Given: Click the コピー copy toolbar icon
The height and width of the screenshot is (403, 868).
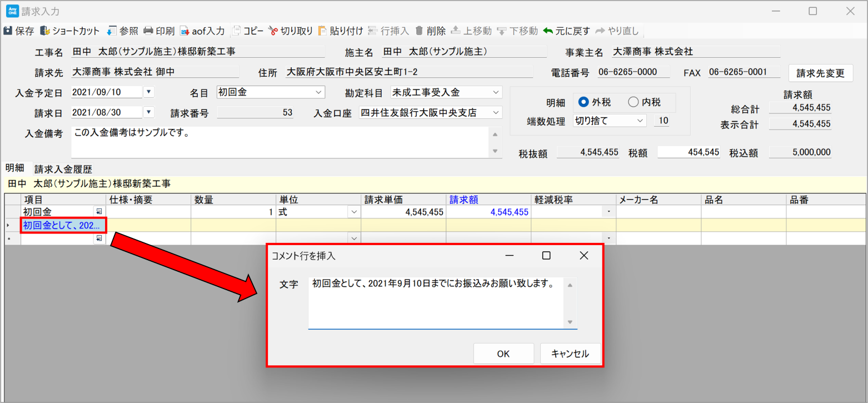Looking at the screenshot, I should [x=237, y=31].
